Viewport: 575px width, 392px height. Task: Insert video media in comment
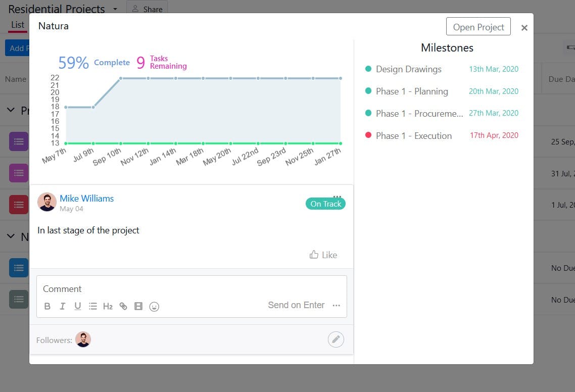138,306
